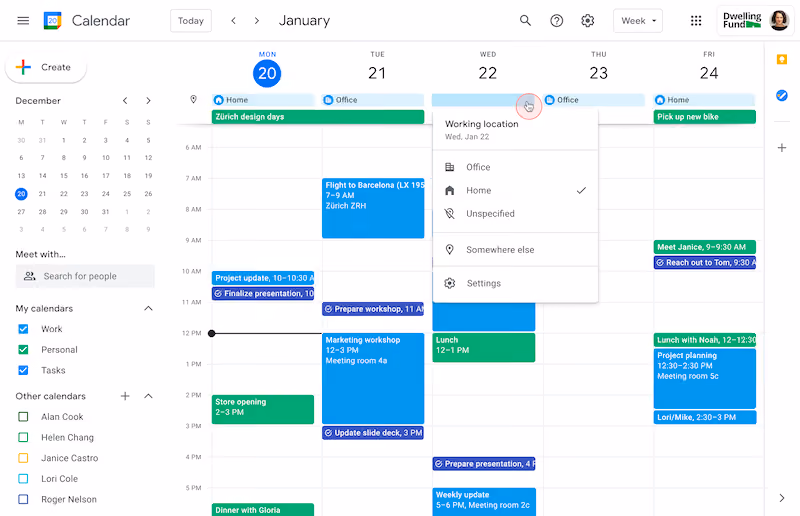
Task: Enable Alan Cook calendar checkbox
Action: click(23, 417)
